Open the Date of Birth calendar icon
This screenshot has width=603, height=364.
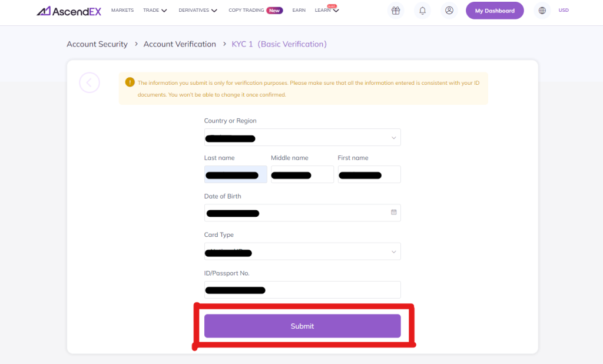pos(393,212)
